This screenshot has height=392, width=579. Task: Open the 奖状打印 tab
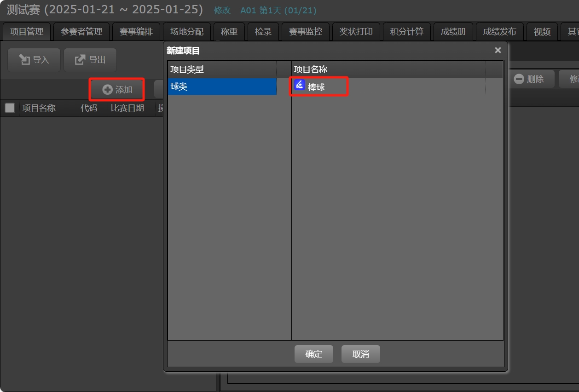click(x=356, y=32)
